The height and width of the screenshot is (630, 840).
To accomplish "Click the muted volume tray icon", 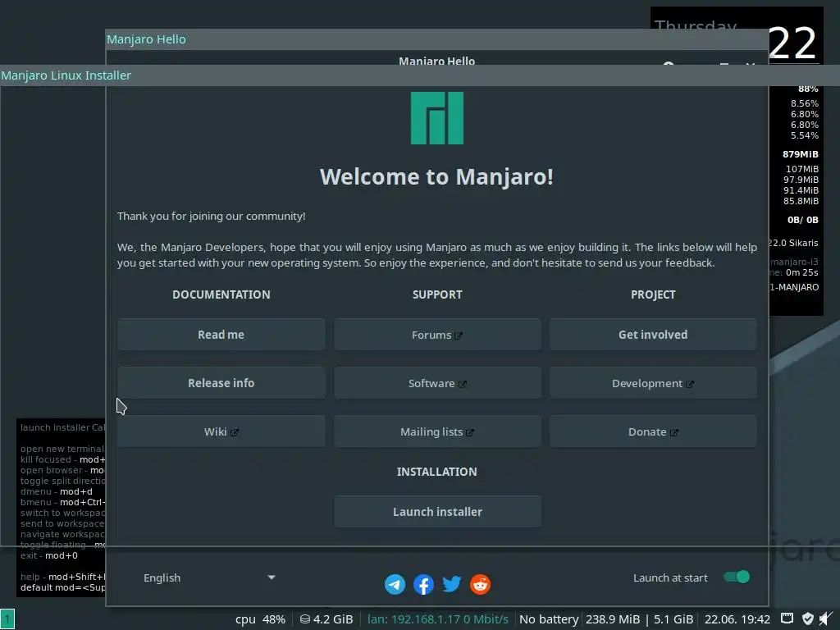I will 825,619.
